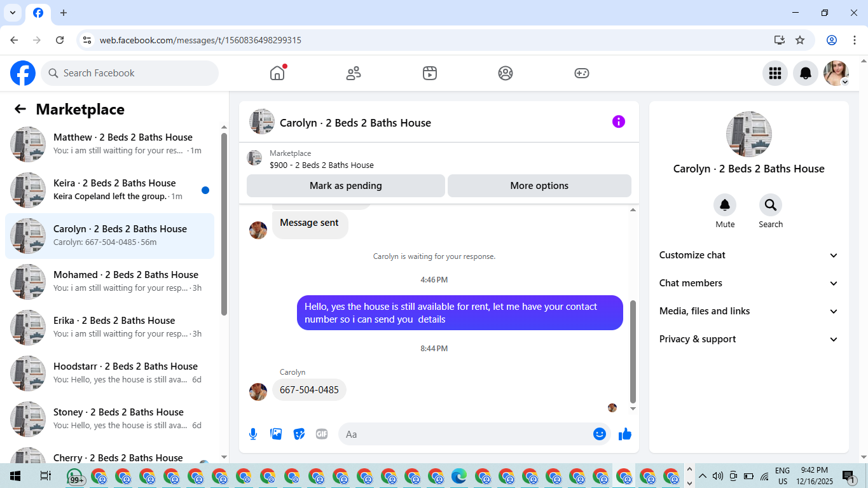
Task: Choose a sticker icon in composer
Action: tap(299, 434)
